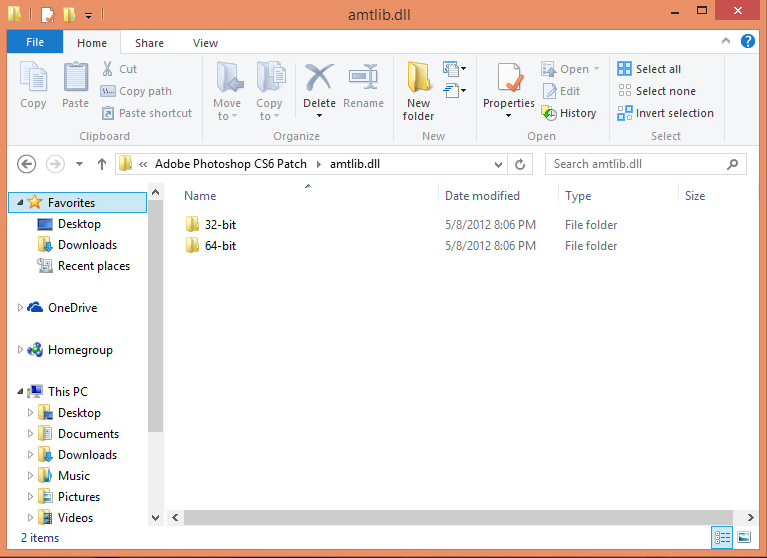Switch to the View ribbon tab

pos(205,43)
